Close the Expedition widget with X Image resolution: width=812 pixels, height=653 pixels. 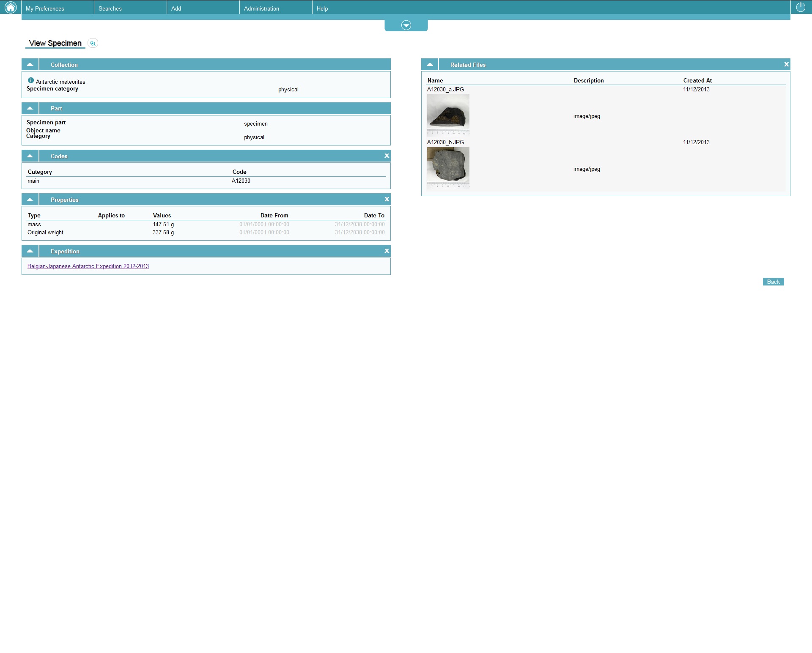pos(387,251)
